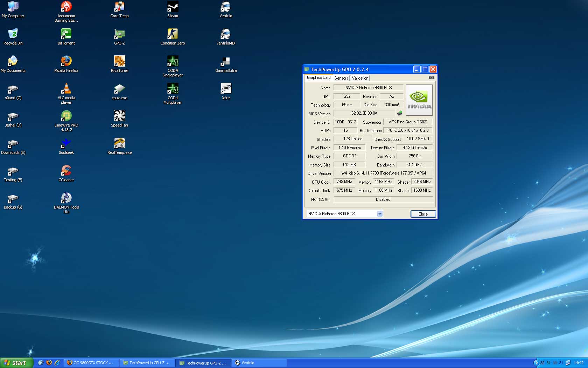Screen dimensions: 588x368
Task: Open Internet Explorer quick launch icon
Action: 57,363
